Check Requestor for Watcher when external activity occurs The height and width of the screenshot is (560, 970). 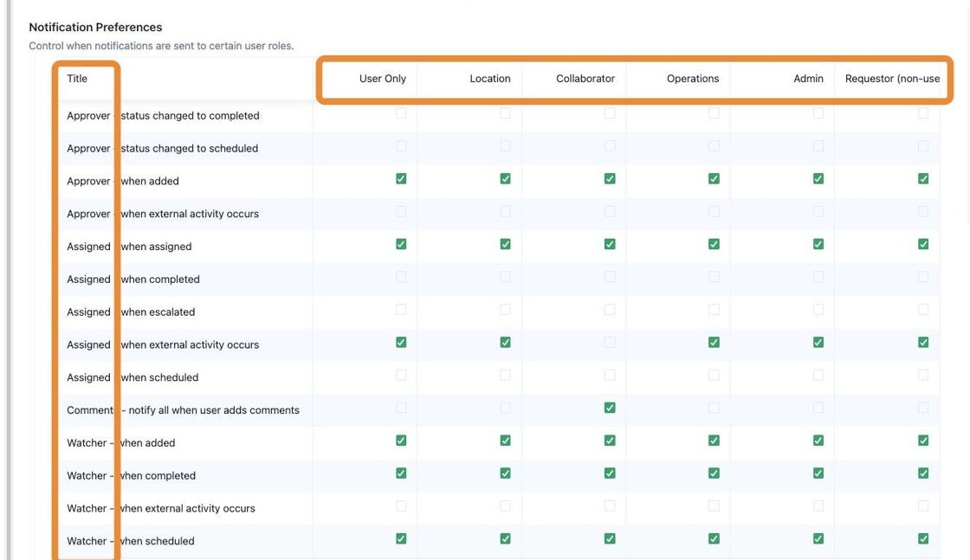(923, 506)
